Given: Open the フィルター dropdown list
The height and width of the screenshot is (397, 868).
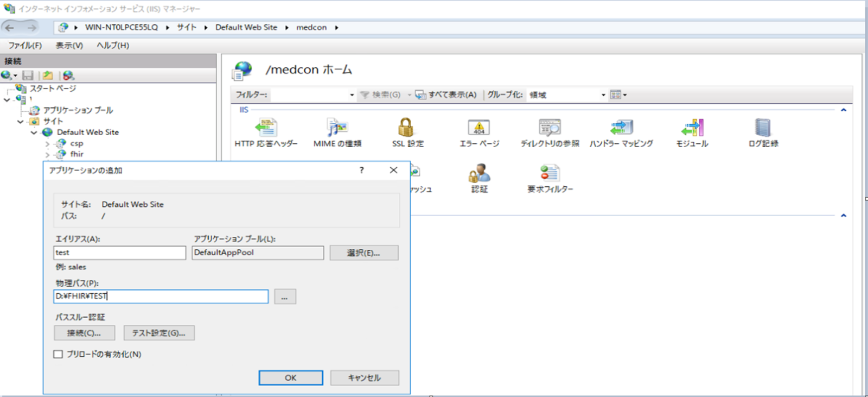Looking at the screenshot, I should tap(352, 95).
